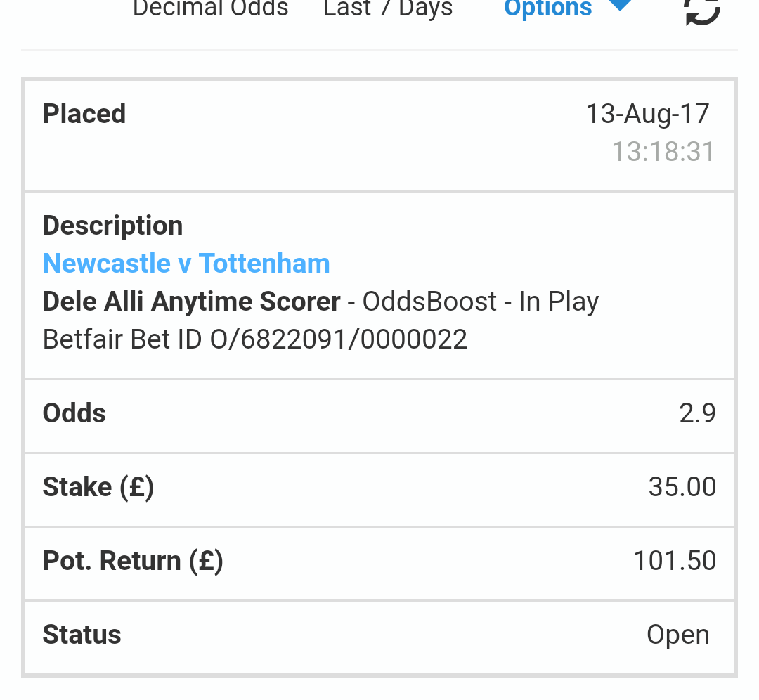Click the placed time 13:18:31

pyautogui.click(x=663, y=152)
